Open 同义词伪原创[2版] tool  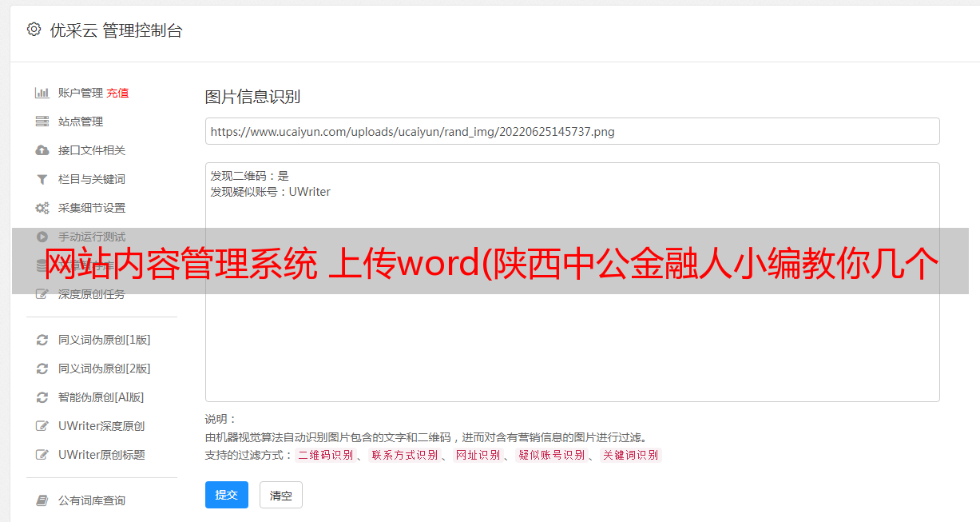tap(105, 369)
